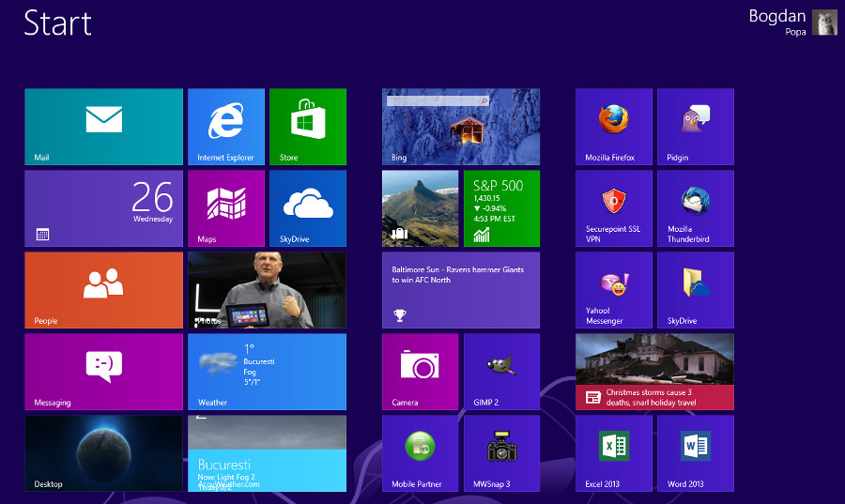This screenshot has width=845, height=504.
Task: Launch Yahoo! Messenger
Action: (x=614, y=290)
